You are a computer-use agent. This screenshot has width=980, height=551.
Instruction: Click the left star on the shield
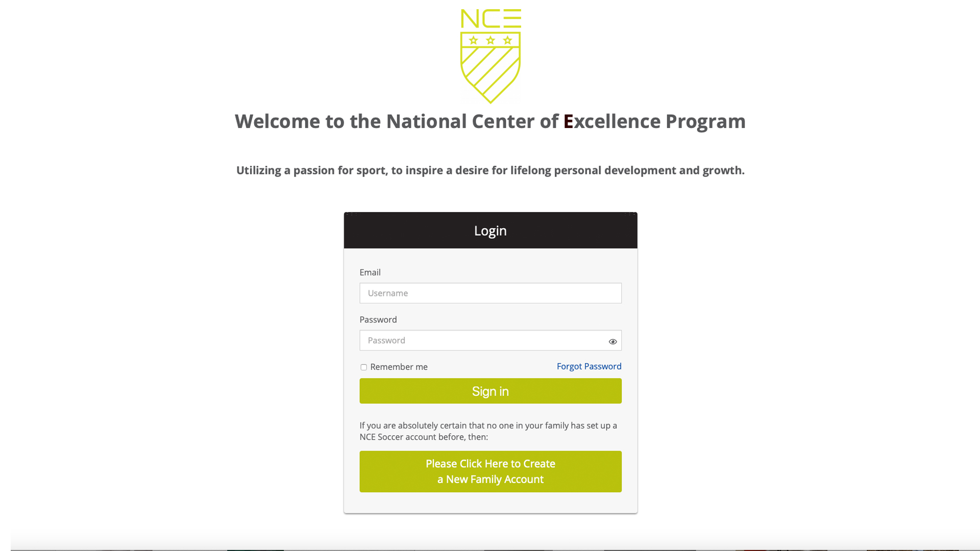click(474, 40)
